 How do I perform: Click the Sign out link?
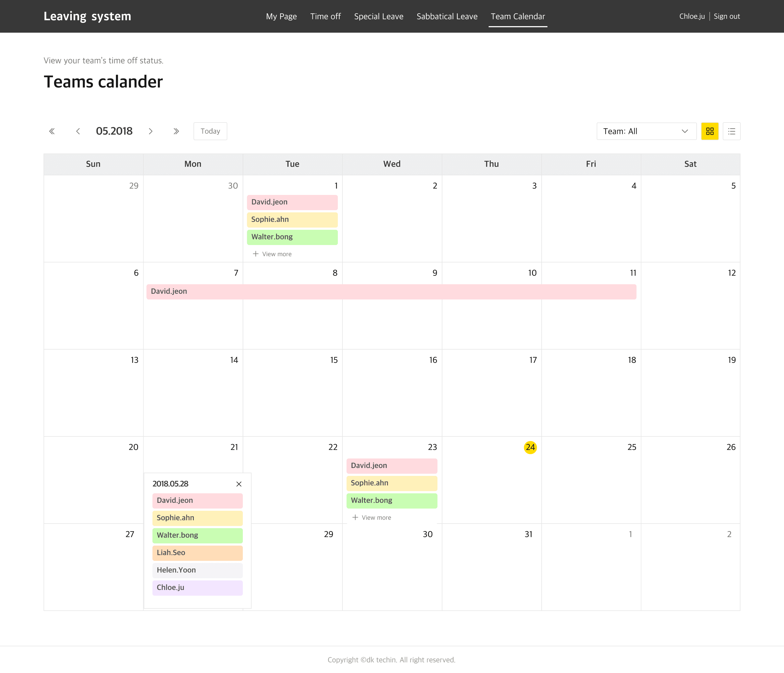[727, 16]
